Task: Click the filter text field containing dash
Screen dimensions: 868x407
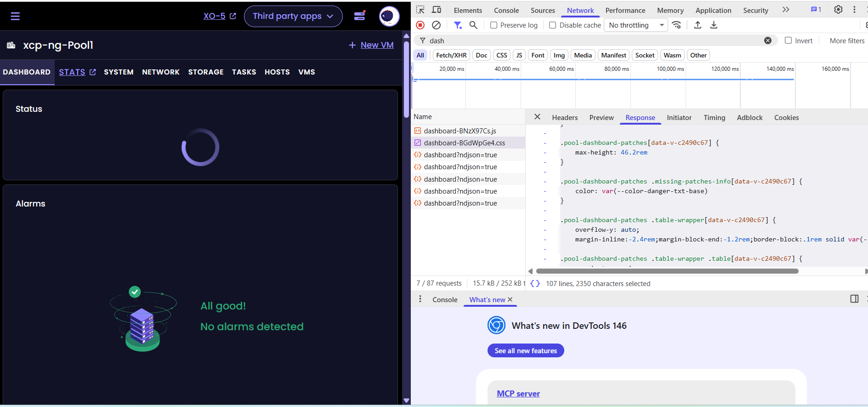Action: click(x=595, y=40)
